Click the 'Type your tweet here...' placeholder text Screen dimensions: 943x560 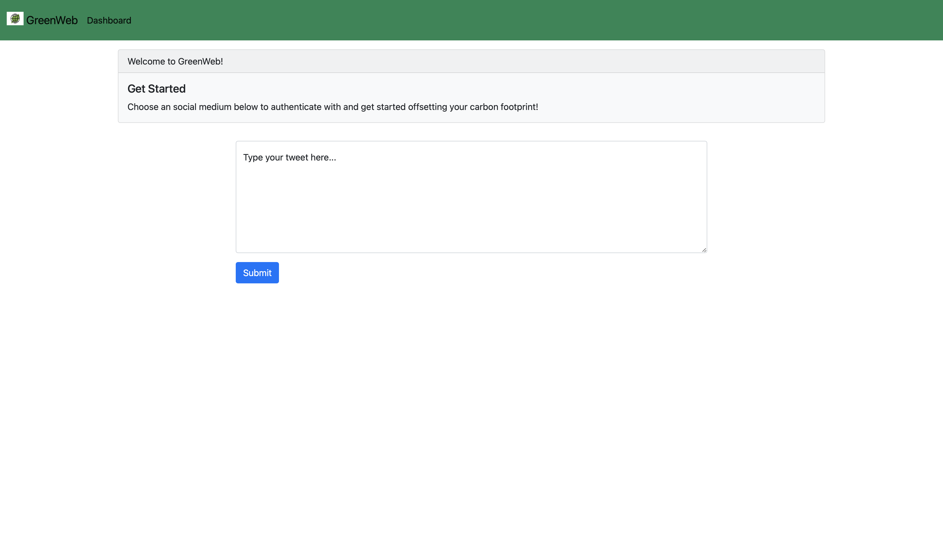tap(289, 157)
